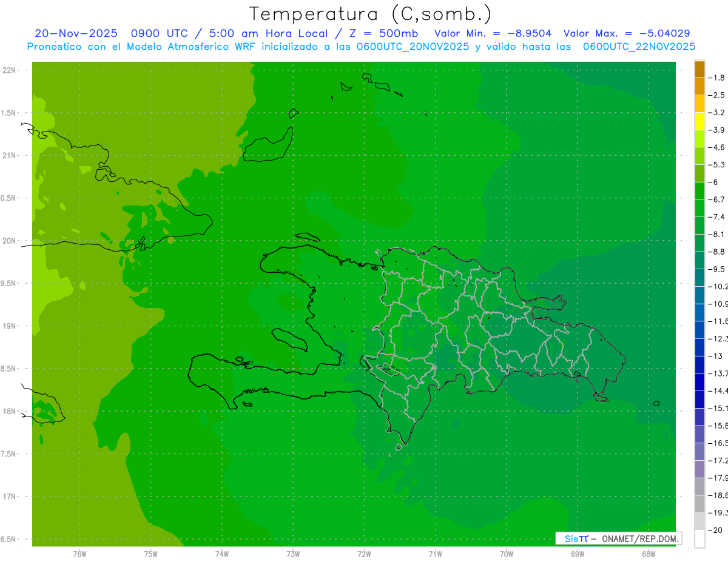The image size is (728, 562).
Task: Click the '20N' latitude label
Action: (x=8, y=241)
